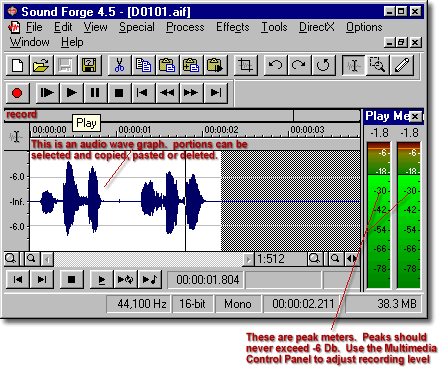Image resolution: width=439 pixels, height=367 pixels.
Task: Open file using folder icon
Action: 41,65
